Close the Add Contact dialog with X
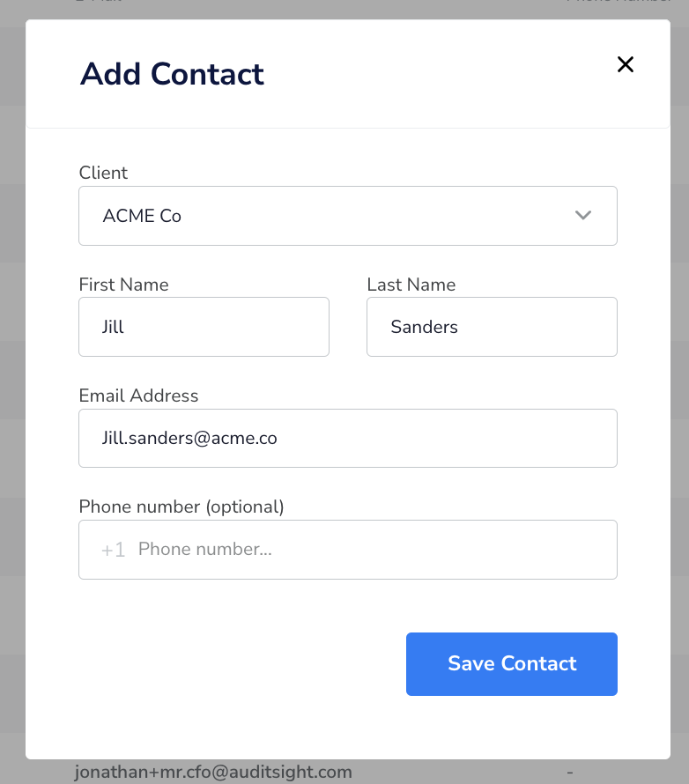Viewport: 689px width, 784px height. 625,64
